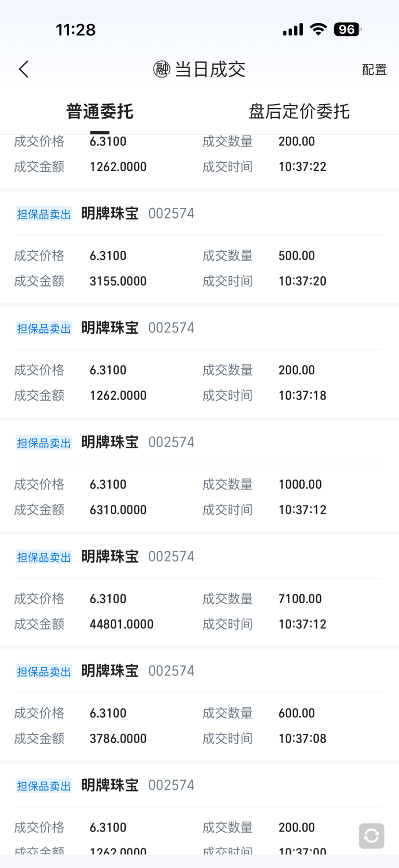Tap the 融 margin account icon

(162, 69)
